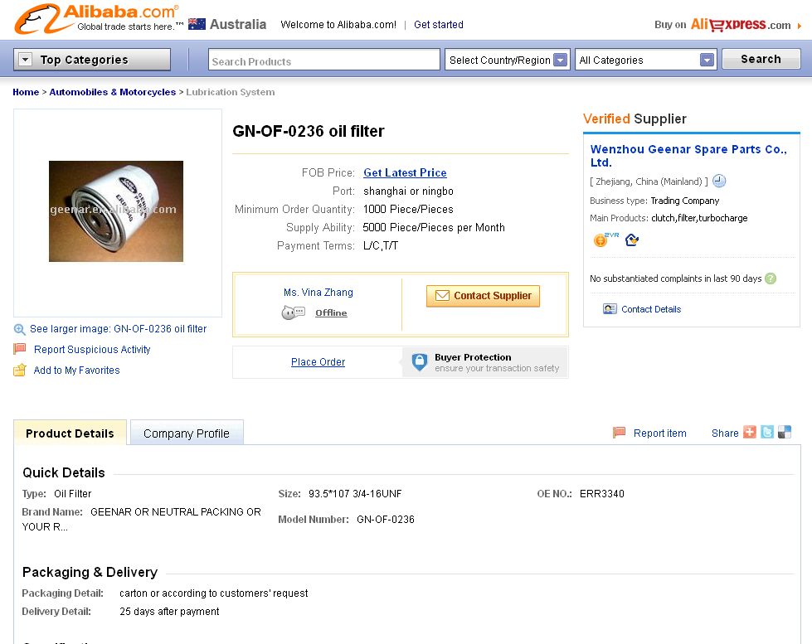This screenshot has width=812, height=644.
Task: Click the green complaints help icon
Action: click(771, 278)
